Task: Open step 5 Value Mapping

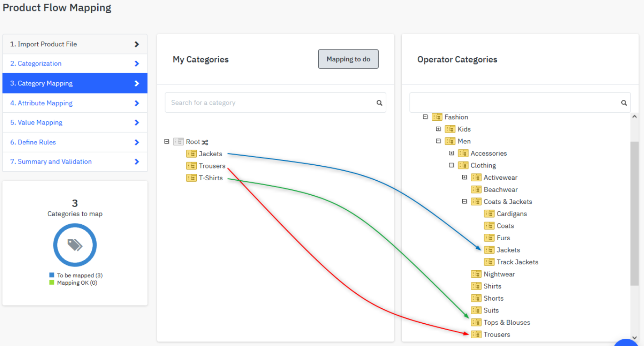Action: (x=75, y=123)
